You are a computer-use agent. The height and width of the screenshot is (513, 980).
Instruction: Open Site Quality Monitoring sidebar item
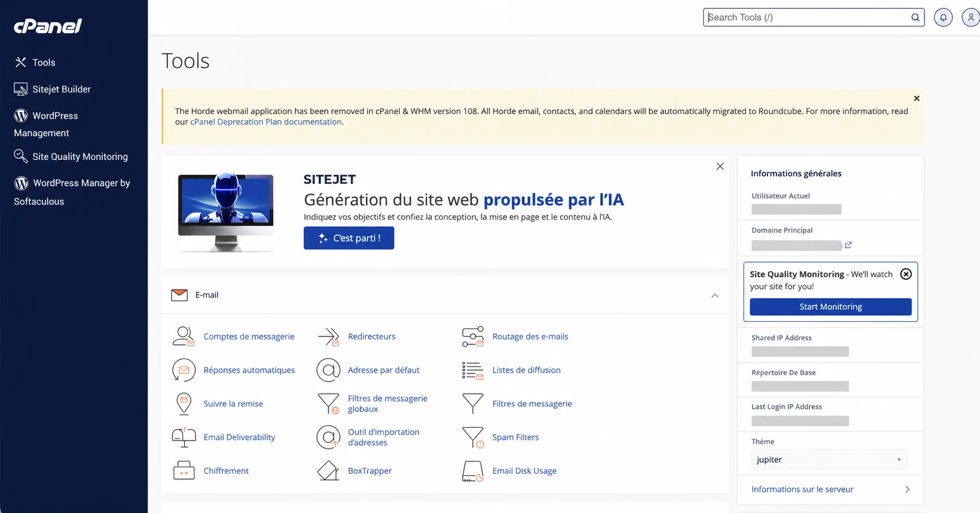tap(80, 157)
